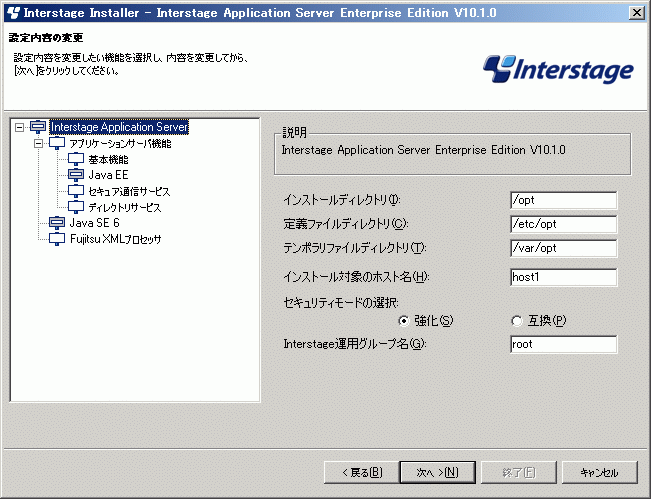The height and width of the screenshot is (499, 651).
Task: Click the Java EE feature icon
Action: coord(76,175)
